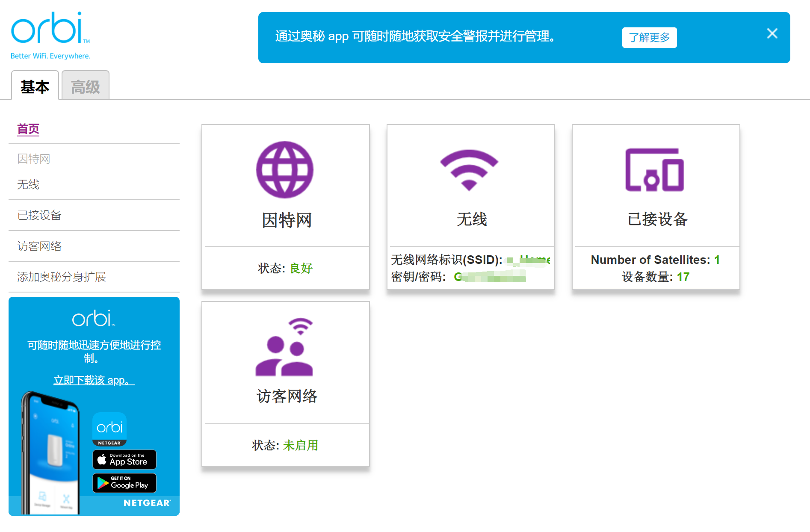Open the Google Play download badge
The image size is (810, 532).
click(x=124, y=483)
